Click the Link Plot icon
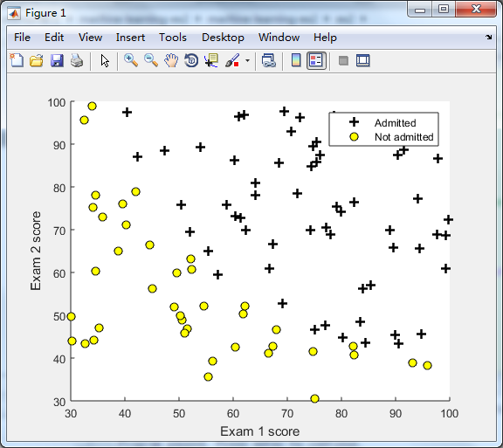Screen dimensions: 503x448 (x=269, y=60)
